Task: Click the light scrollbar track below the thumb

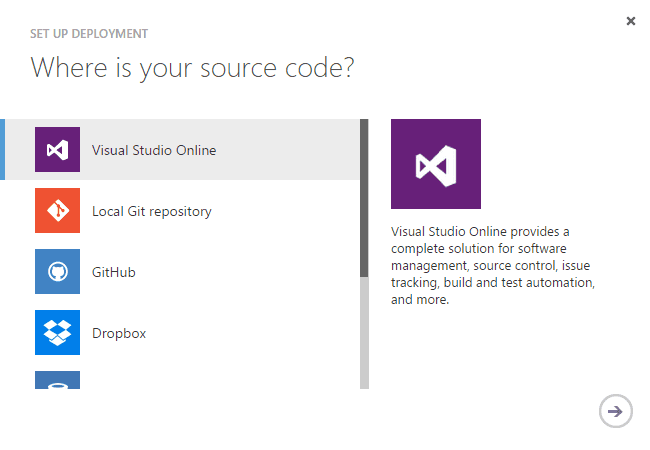Action: click(364, 330)
